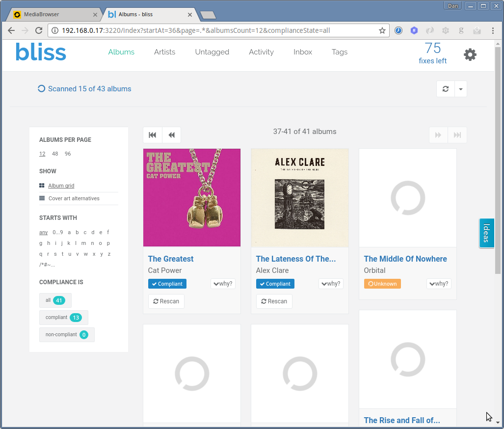Click the purple R extension icon
504x429 pixels.
pos(414,30)
